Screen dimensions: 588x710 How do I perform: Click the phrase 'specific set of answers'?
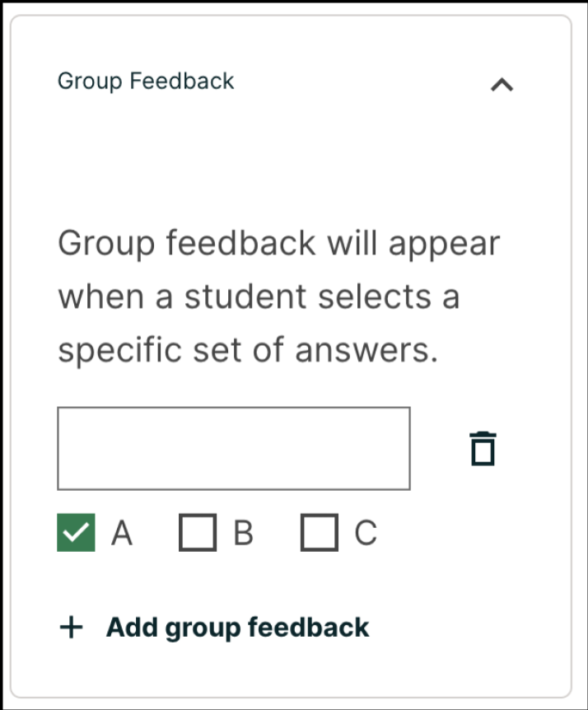coord(246,351)
